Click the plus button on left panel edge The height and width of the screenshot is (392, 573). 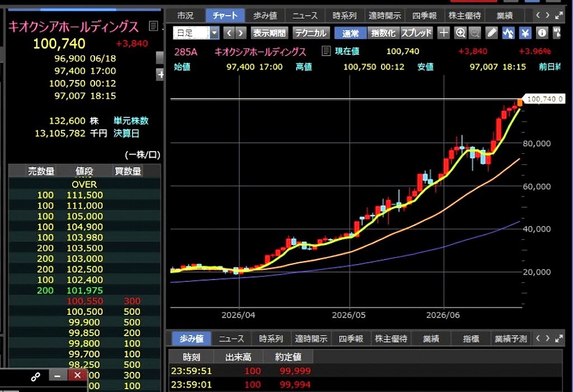pos(161,74)
